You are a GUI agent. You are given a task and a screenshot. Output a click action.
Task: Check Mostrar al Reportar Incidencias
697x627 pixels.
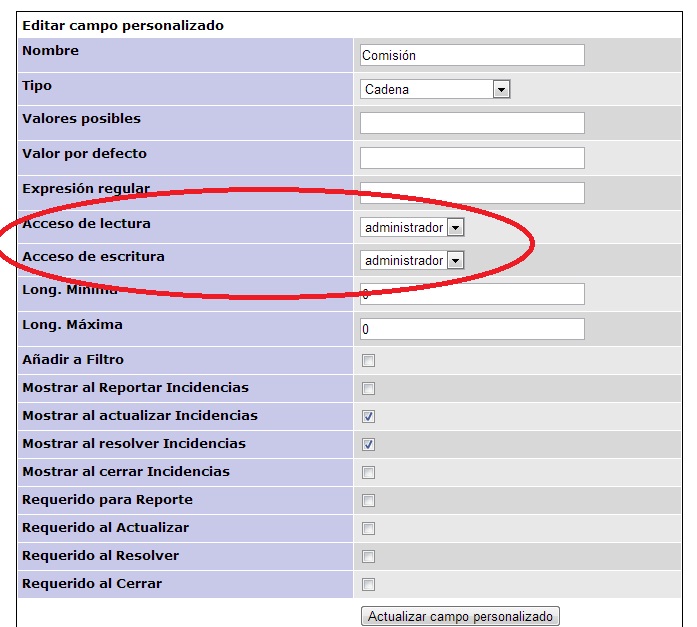[x=368, y=388]
